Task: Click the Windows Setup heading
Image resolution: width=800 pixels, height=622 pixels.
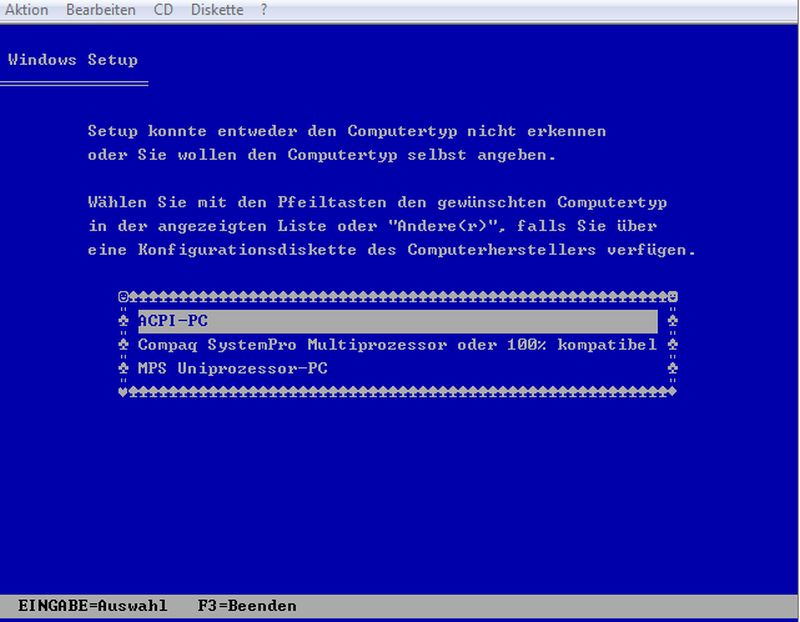Action: click(x=72, y=60)
